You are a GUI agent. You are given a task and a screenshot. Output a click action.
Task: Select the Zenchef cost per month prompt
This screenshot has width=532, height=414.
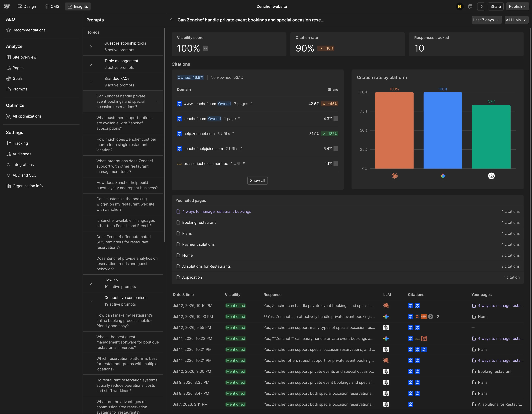(x=123, y=145)
